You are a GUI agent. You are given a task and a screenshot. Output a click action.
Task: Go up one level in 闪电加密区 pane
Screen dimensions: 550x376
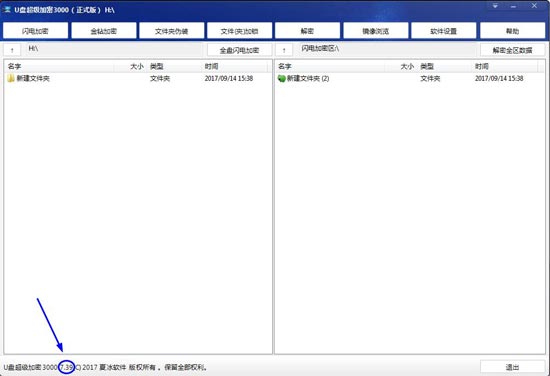point(284,50)
